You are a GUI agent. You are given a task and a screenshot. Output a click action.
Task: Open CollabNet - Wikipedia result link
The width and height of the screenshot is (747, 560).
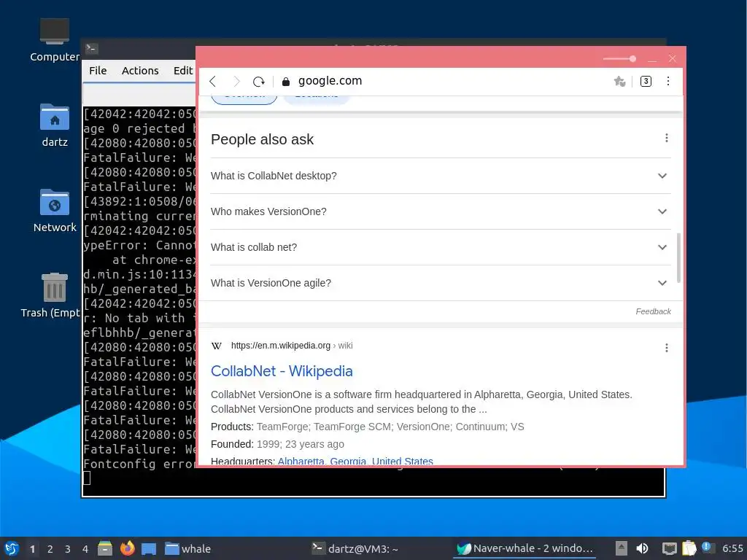pyautogui.click(x=282, y=371)
